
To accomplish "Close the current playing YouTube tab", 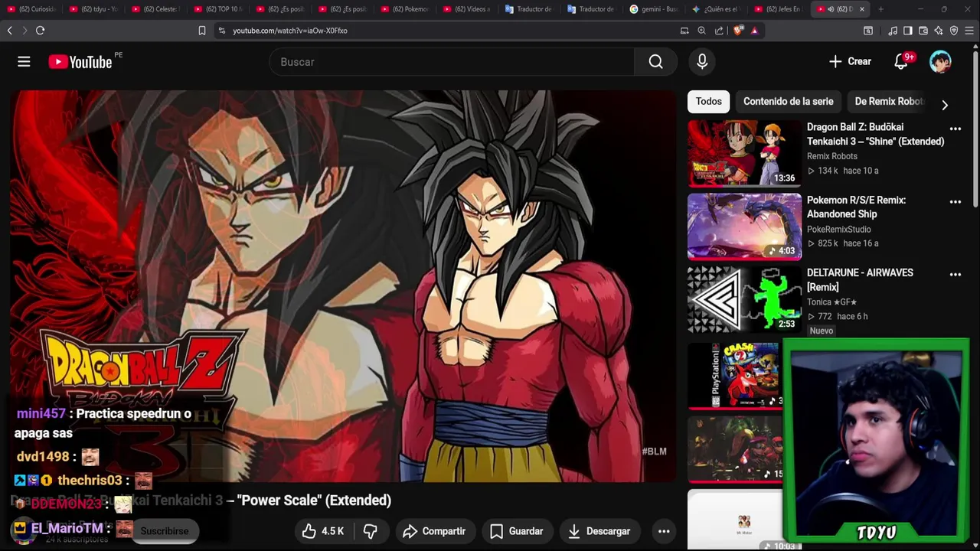I will pyautogui.click(x=862, y=9).
